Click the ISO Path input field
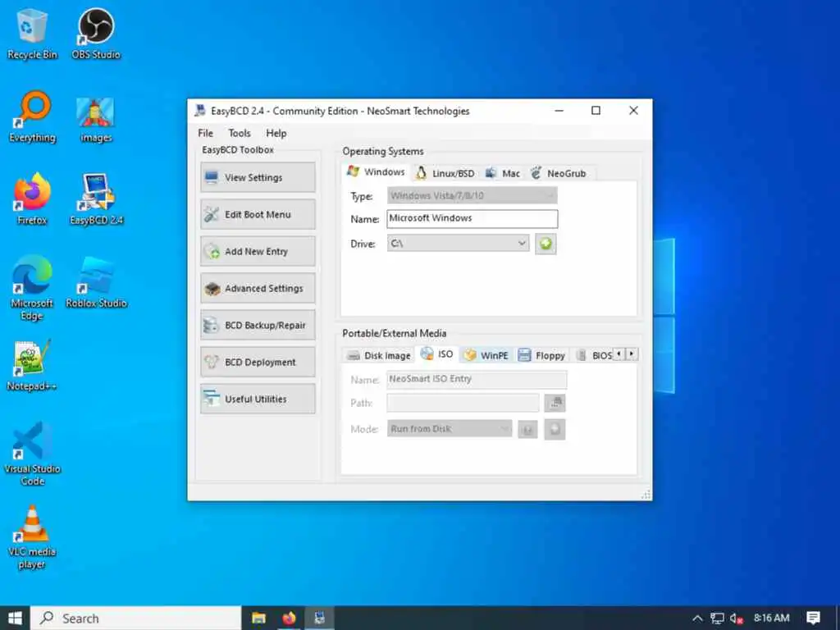Image resolution: width=840 pixels, height=630 pixels. (x=463, y=403)
